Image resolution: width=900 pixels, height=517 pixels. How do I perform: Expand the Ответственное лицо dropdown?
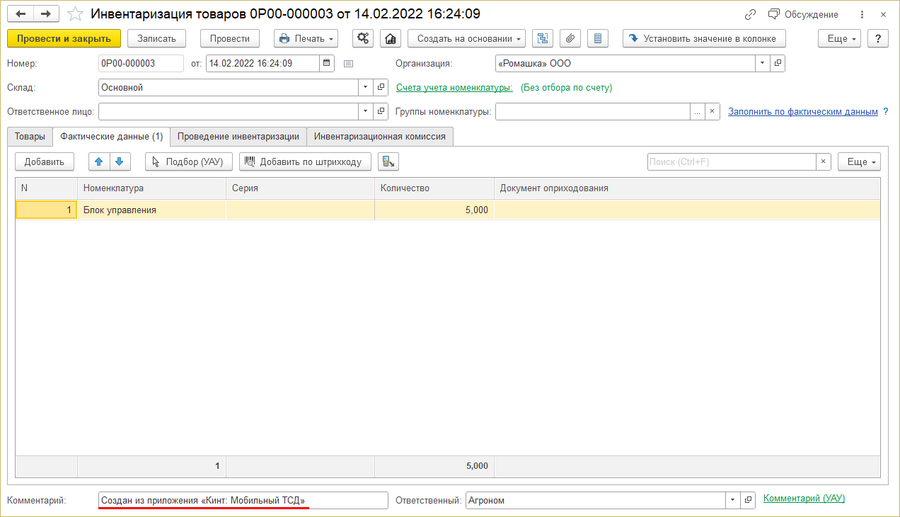coord(366,111)
